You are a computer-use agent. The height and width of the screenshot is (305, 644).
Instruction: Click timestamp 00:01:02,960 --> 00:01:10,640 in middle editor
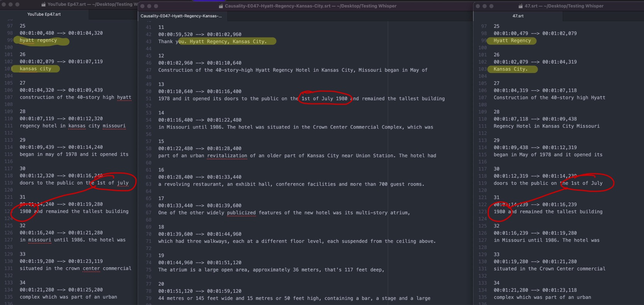199,63
